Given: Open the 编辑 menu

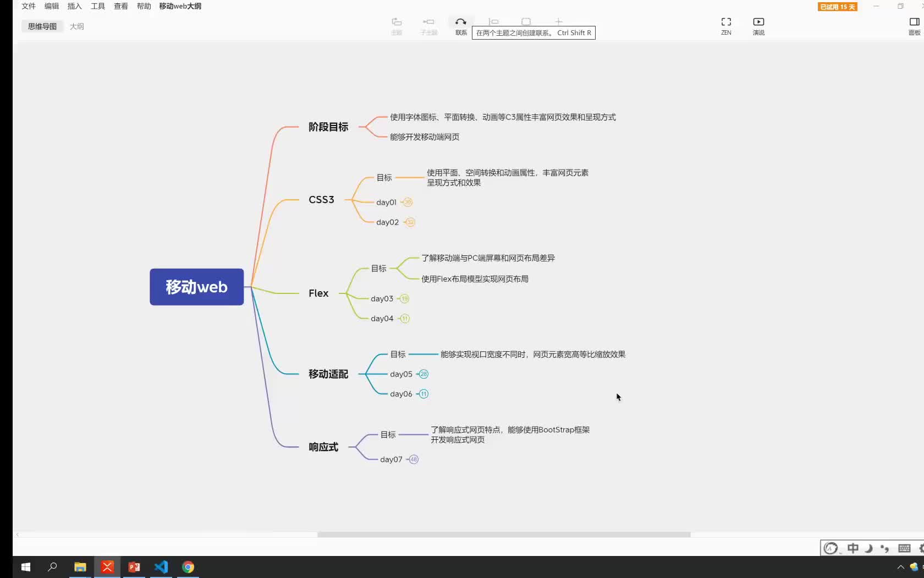Looking at the screenshot, I should click(x=52, y=6).
